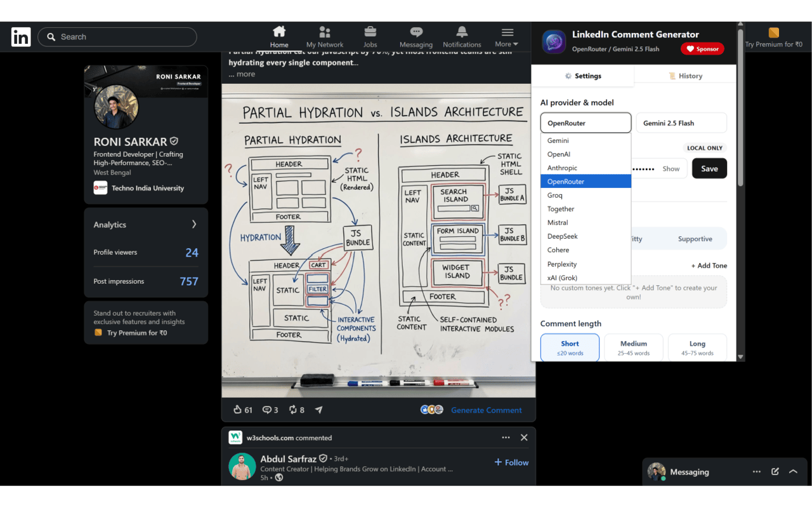Click the LinkedIn logo
The height and width of the screenshot is (508, 812).
(21, 37)
